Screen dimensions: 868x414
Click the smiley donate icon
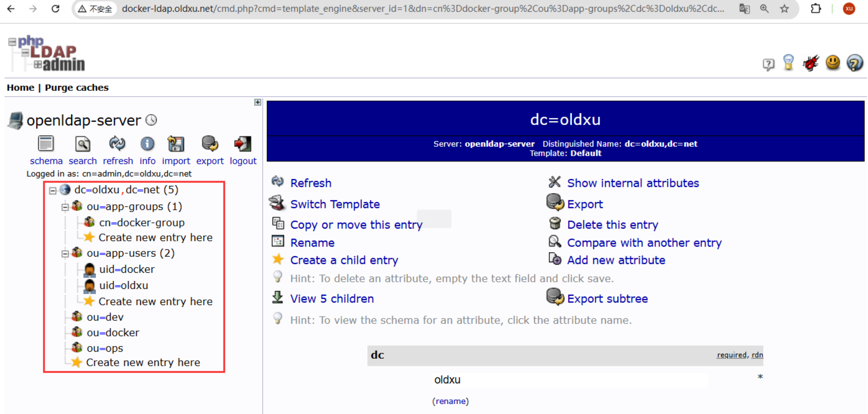point(833,63)
